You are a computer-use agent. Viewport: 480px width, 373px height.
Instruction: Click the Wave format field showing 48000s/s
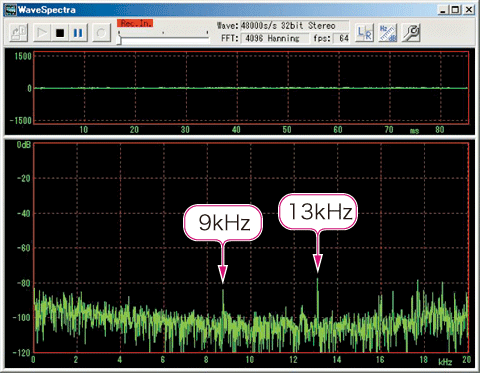[295, 26]
